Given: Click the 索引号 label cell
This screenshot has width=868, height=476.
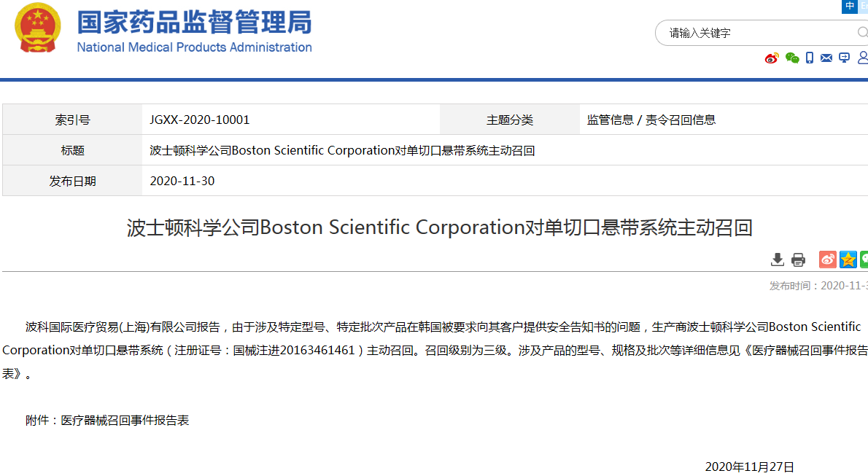Looking at the screenshot, I should [72, 120].
